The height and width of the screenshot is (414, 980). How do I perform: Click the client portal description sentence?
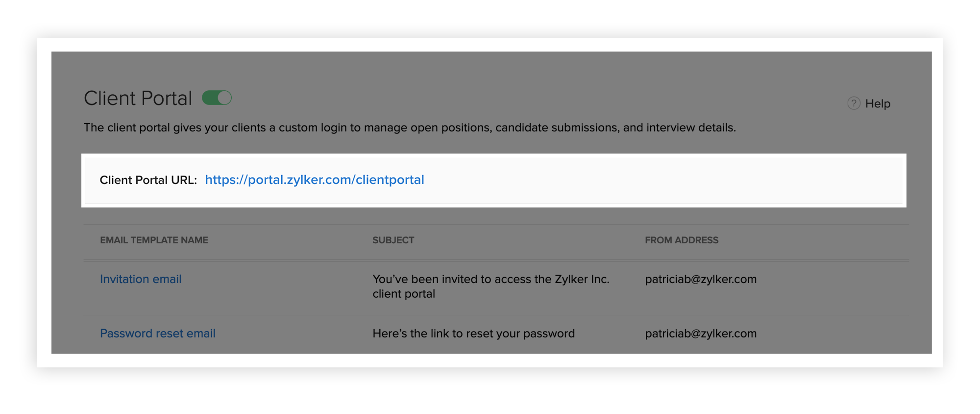pos(410,128)
